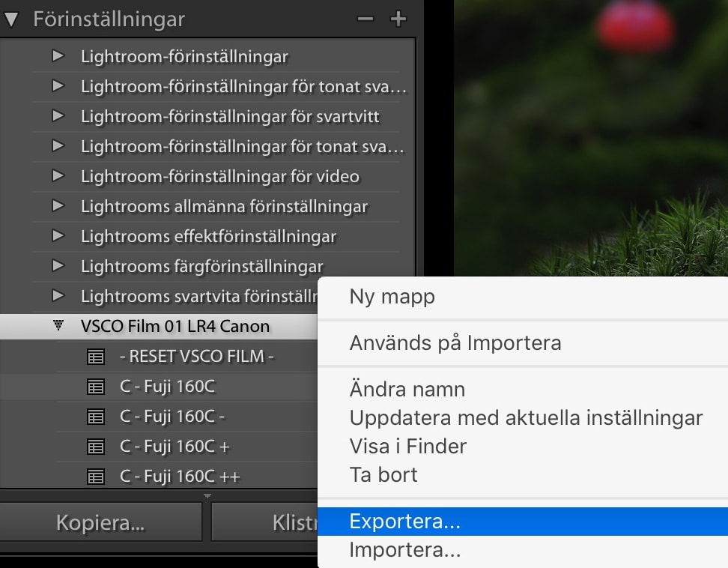Select Ny mapp in context menu
The image size is (728, 568).
tap(392, 297)
